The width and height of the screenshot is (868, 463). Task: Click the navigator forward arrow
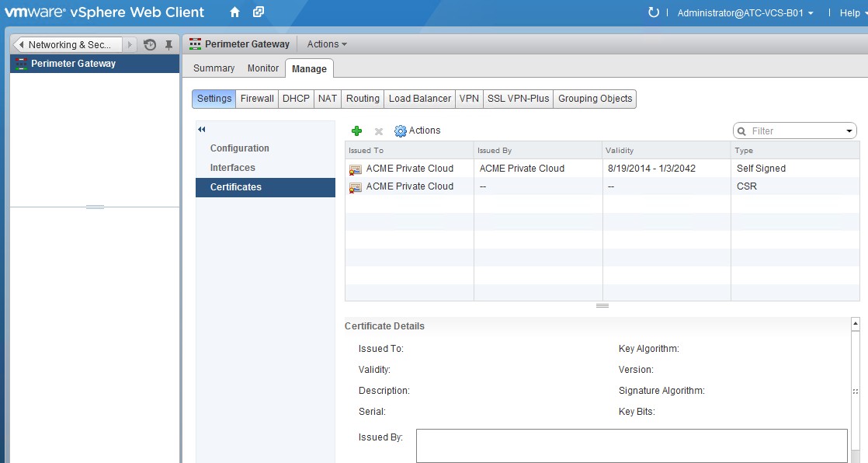130,44
